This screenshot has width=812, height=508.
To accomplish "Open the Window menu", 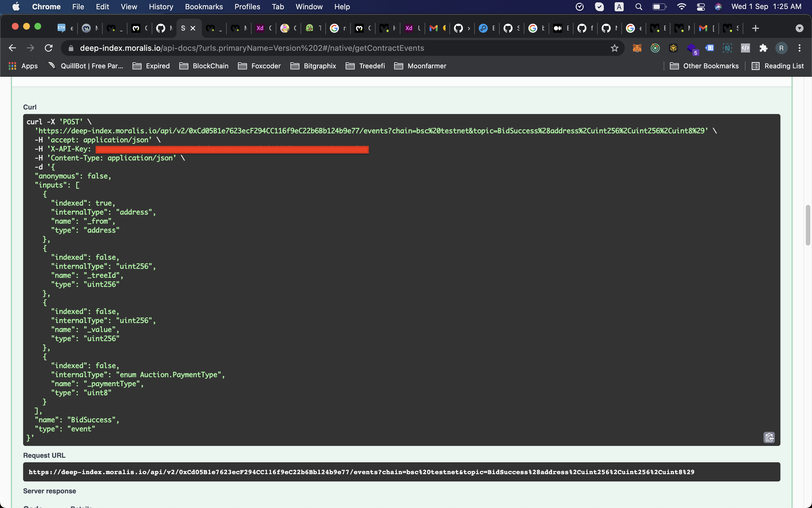I will 309,7.
